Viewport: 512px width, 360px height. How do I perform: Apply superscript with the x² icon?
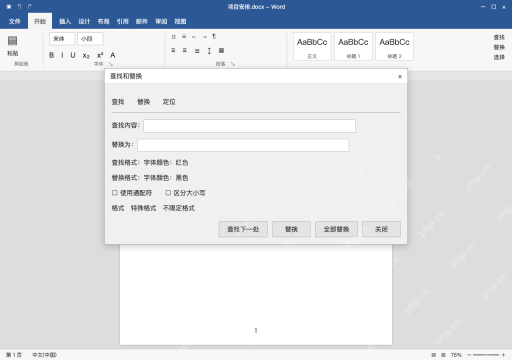[x=100, y=55]
